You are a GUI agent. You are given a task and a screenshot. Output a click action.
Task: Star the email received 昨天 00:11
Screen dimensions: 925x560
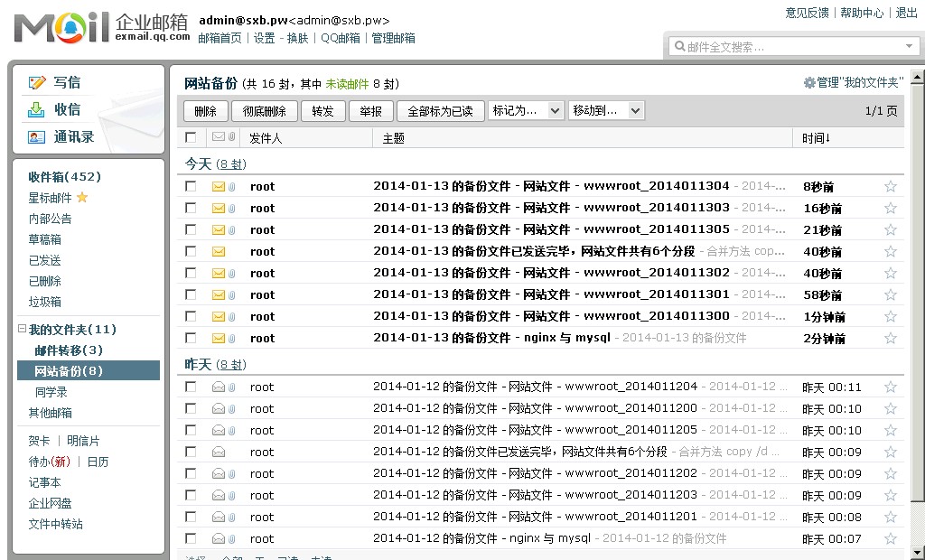click(x=891, y=387)
